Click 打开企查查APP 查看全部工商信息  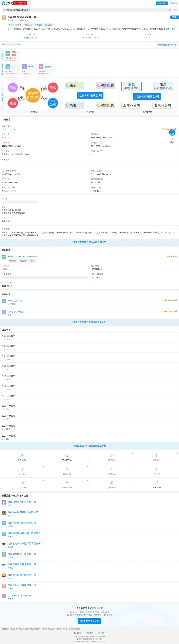pyautogui.click(x=89, y=242)
